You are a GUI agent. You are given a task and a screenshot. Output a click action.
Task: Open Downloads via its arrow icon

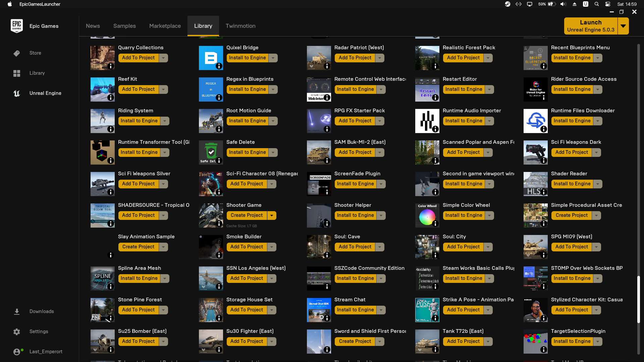[17, 312]
